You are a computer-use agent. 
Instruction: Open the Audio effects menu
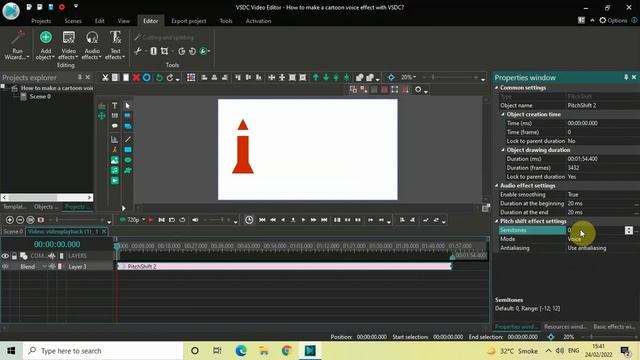[x=92, y=45]
